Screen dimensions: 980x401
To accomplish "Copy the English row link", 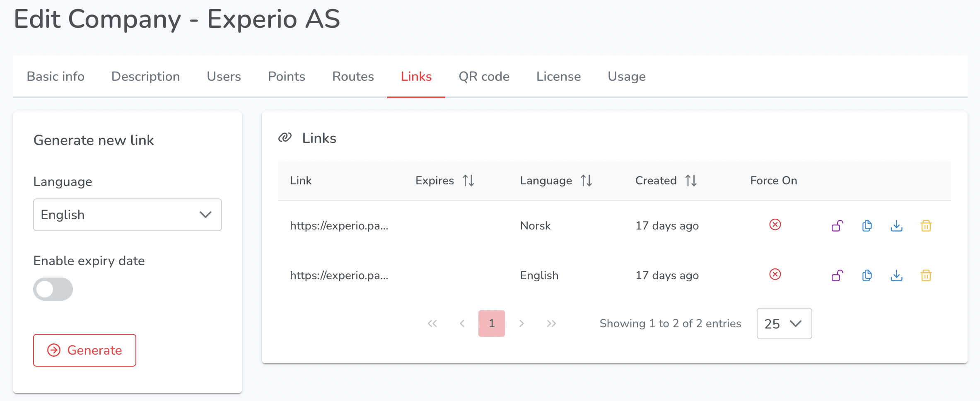I will (x=867, y=275).
